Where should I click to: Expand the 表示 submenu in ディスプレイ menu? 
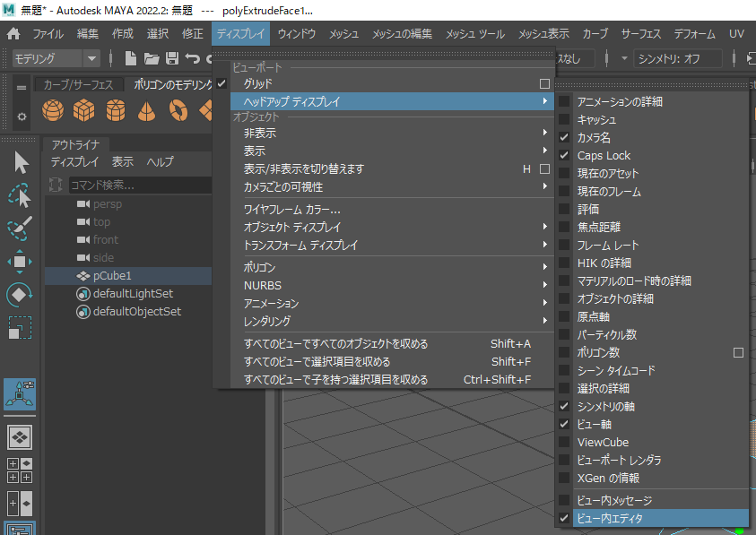392,151
